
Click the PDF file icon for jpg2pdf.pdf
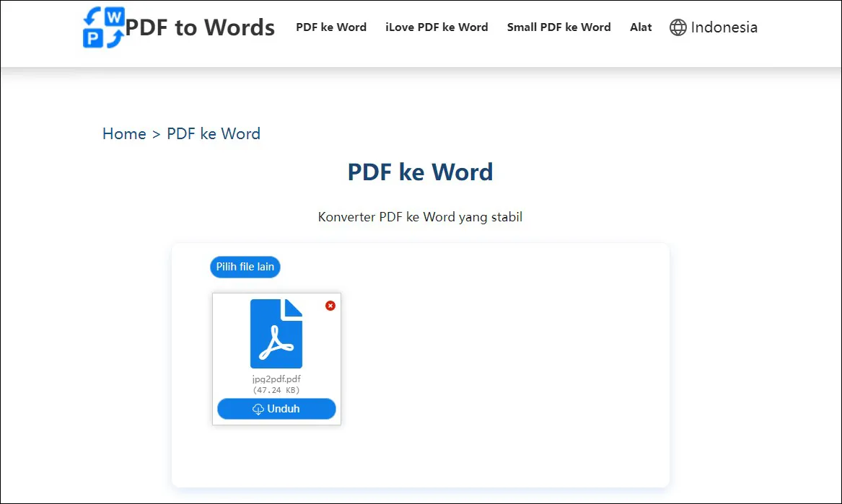click(276, 334)
